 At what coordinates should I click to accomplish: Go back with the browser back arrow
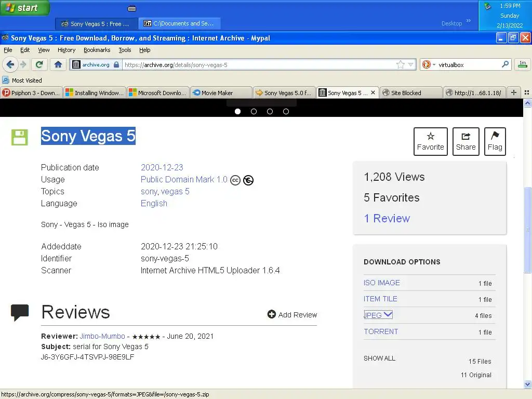(10, 64)
